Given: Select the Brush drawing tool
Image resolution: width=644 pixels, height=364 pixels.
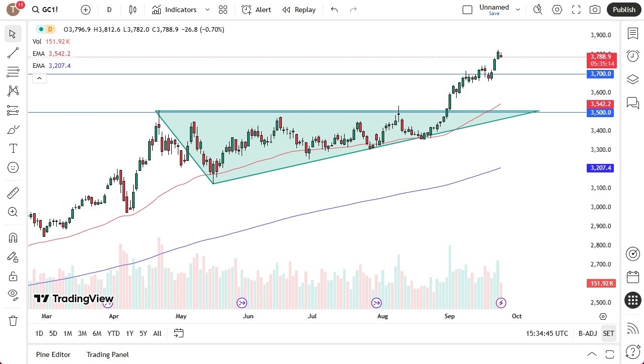Looking at the screenshot, I should click(13, 129).
